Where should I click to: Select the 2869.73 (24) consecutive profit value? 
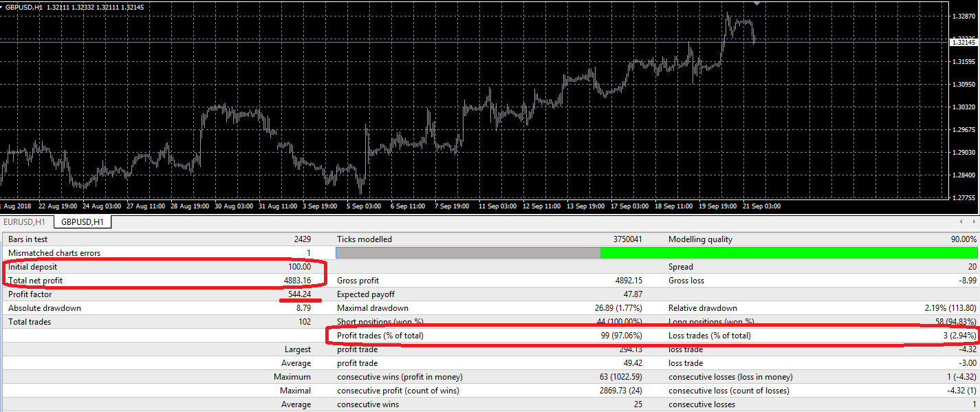point(620,391)
